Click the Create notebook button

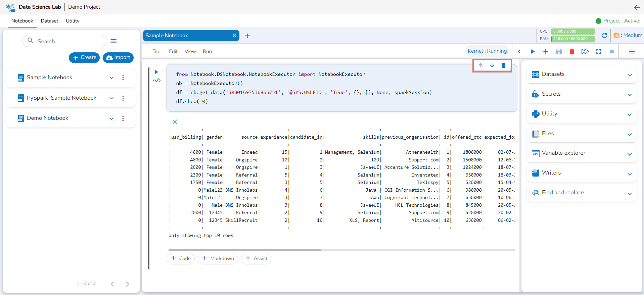[84, 57]
